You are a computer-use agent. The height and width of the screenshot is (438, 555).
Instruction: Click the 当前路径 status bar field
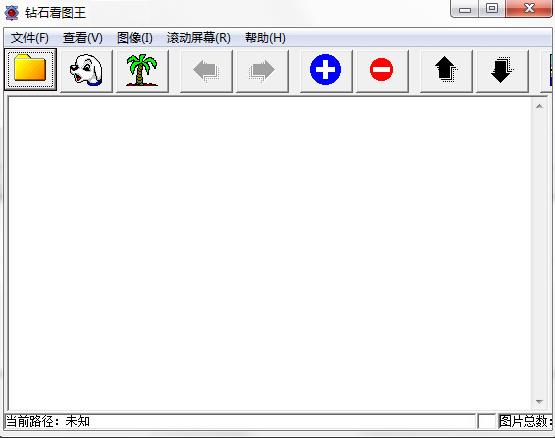pos(240,421)
